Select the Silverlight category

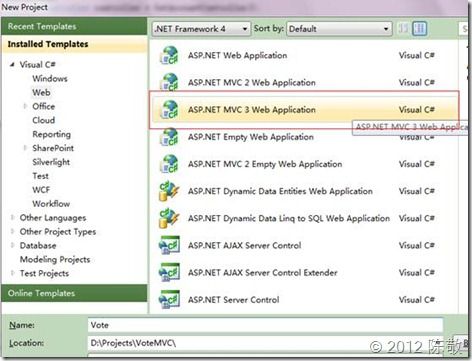[x=51, y=162]
